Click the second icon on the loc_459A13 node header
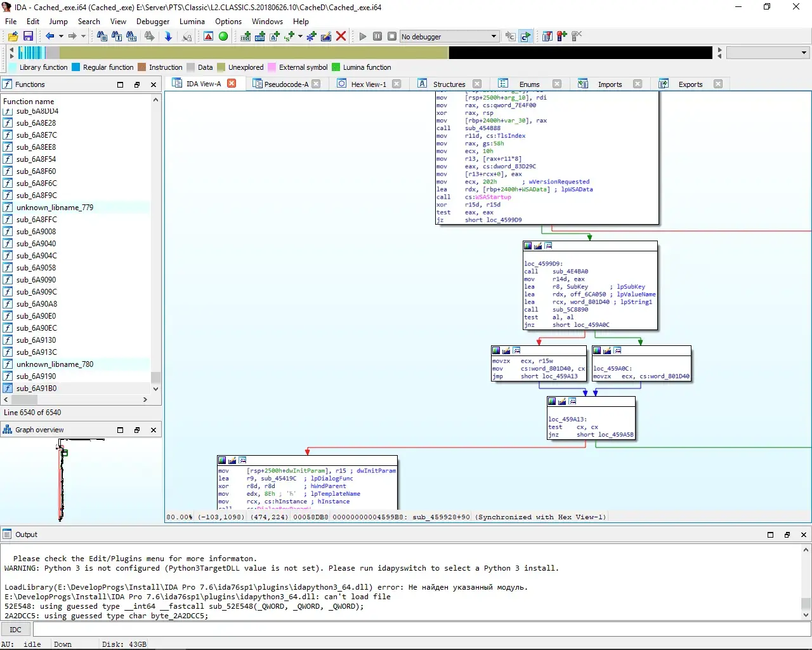The height and width of the screenshot is (650, 812). (x=562, y=401)
